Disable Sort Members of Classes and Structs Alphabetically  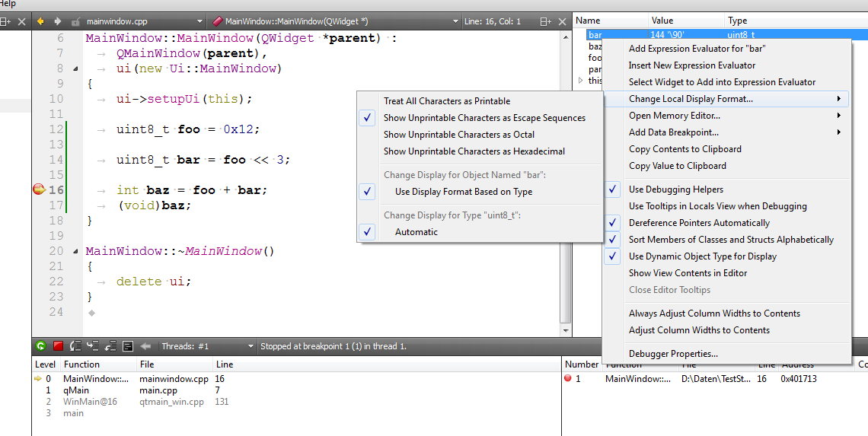tap(730, 240)
